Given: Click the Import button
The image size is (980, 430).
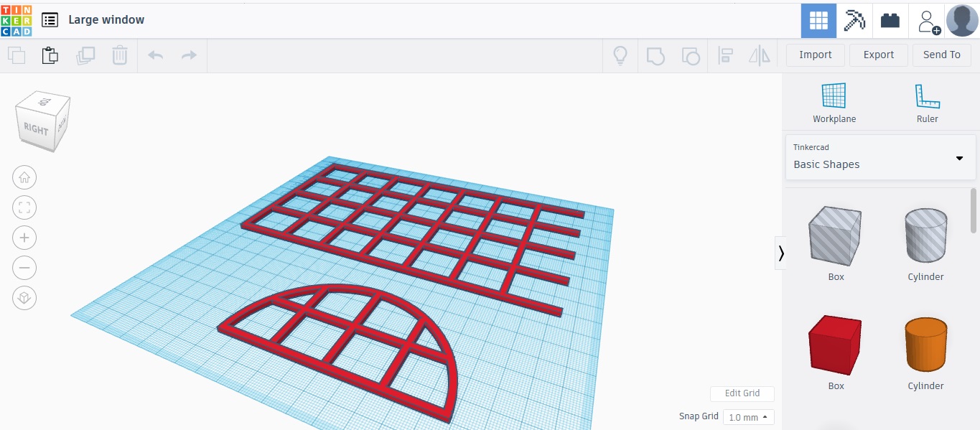Looking at the screenshot, I should (x=816, y=55).
